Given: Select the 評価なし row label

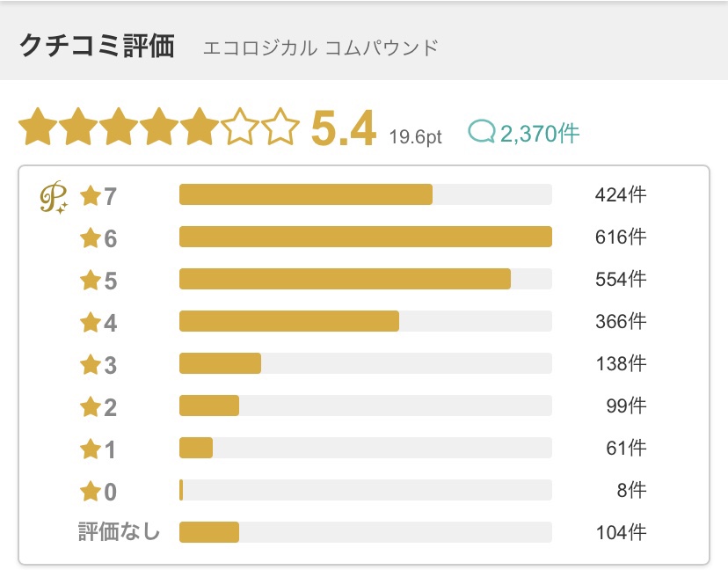Looking at the screenshot, I should pyautogui.click(x=119, y=531).
